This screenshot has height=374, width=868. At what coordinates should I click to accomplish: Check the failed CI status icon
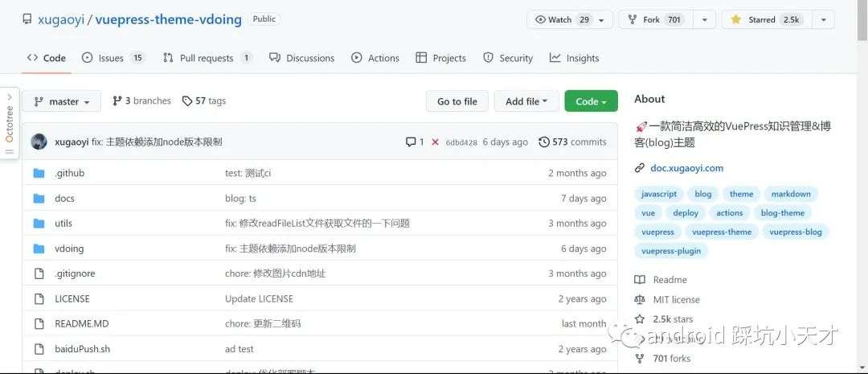[x=435, y=142]
